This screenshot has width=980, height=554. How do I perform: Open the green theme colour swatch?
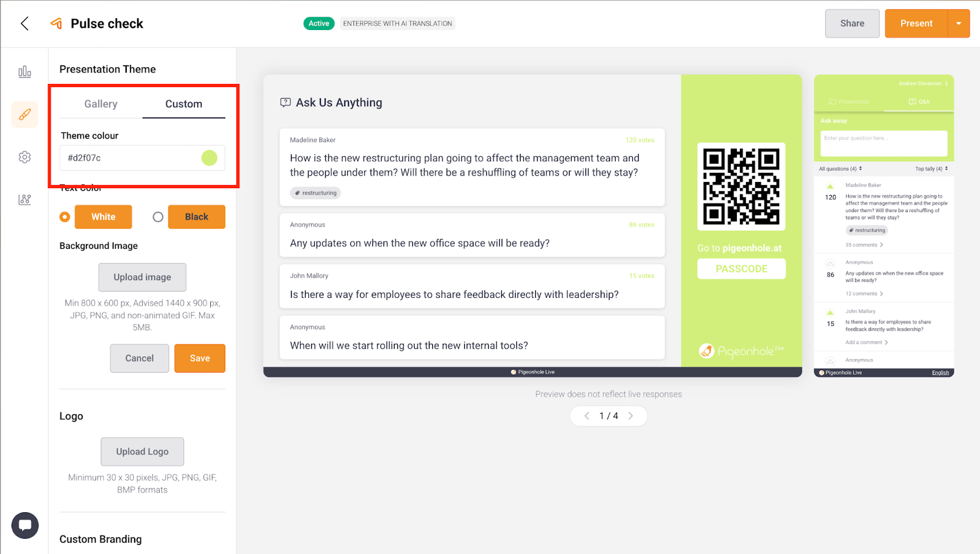209,158
